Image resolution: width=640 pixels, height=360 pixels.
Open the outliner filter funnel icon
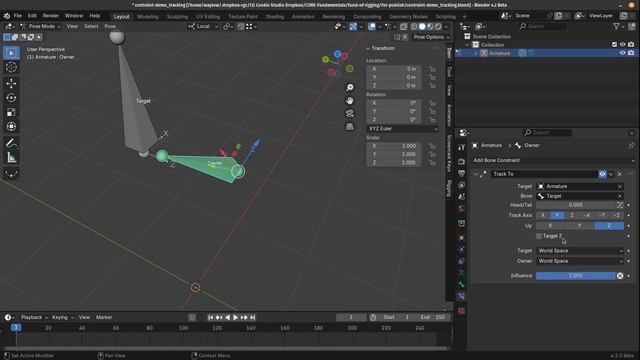(616, 27)
